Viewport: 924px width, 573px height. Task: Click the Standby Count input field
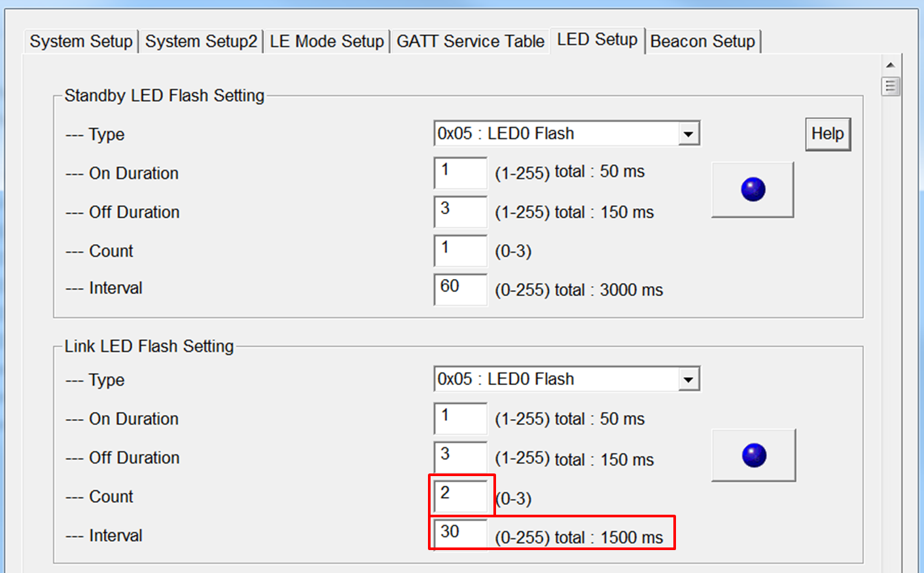460,250
